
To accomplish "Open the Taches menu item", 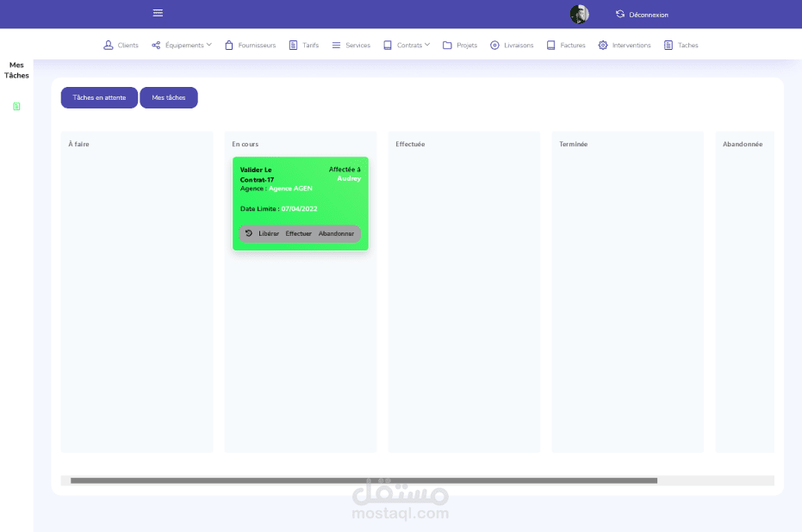I will click(x=688, y=46).
